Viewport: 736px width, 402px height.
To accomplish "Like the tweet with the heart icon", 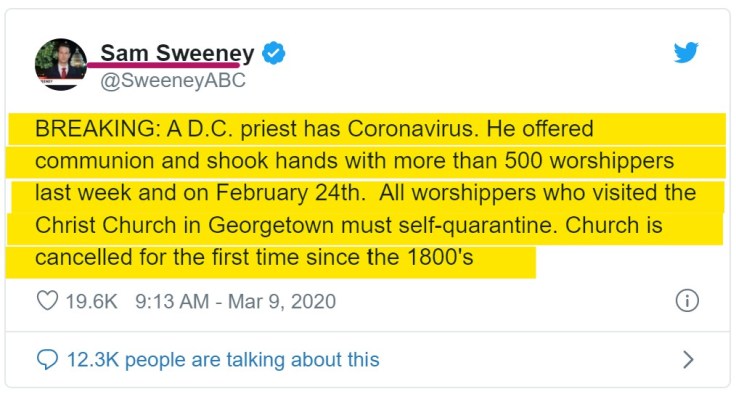I will click(x=46, y=300).
